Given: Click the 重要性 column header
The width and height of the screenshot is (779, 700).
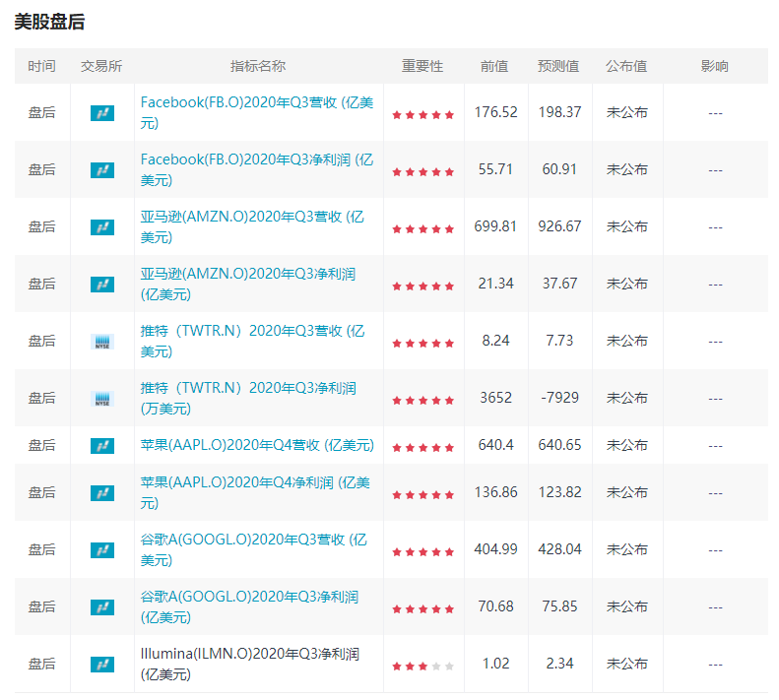Looking at the screenshot, I should pyautogui.click(x=422, y=66).
